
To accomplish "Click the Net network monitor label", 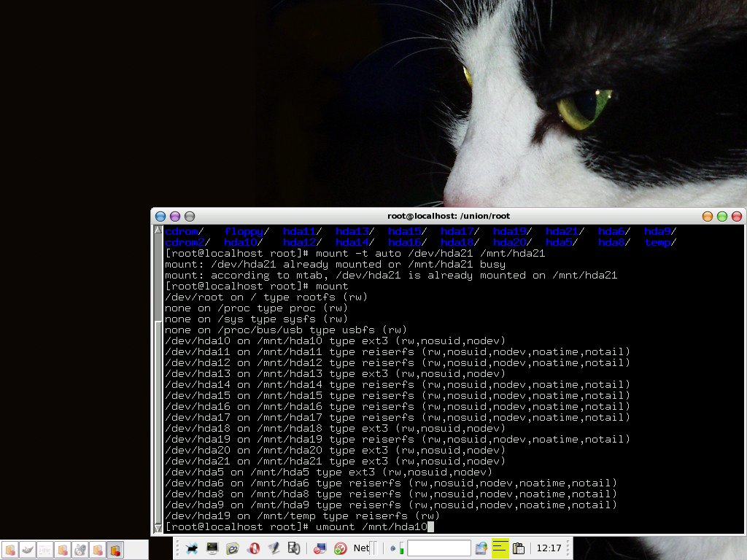I will click(x=361, y=548).
